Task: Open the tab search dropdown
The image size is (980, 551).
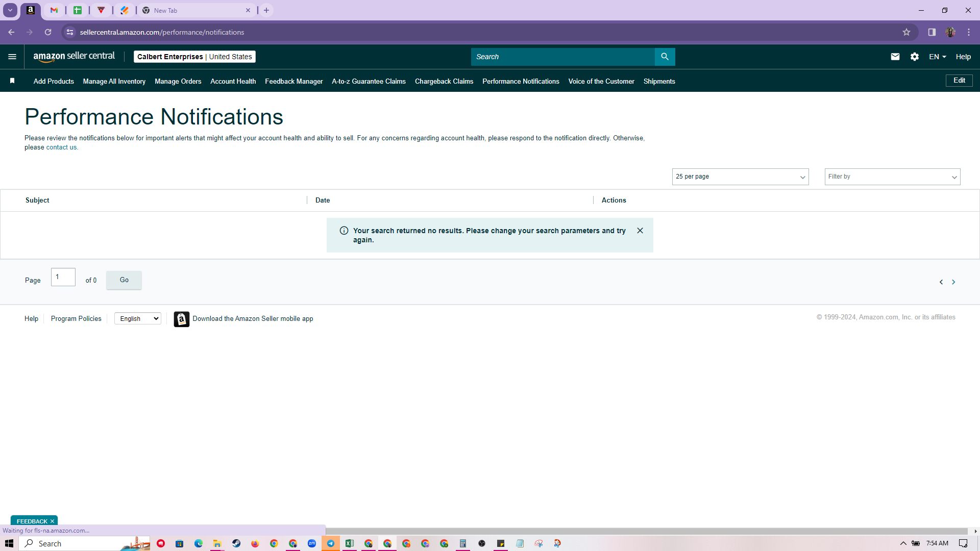Action: tap(10, 10)
